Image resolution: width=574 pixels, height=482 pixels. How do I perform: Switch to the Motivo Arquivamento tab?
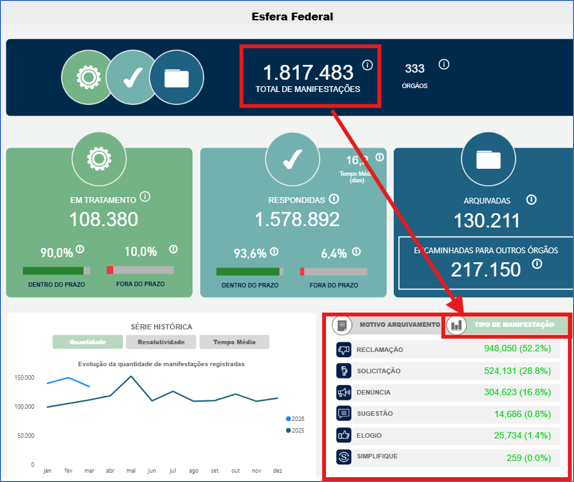point(387,325)
